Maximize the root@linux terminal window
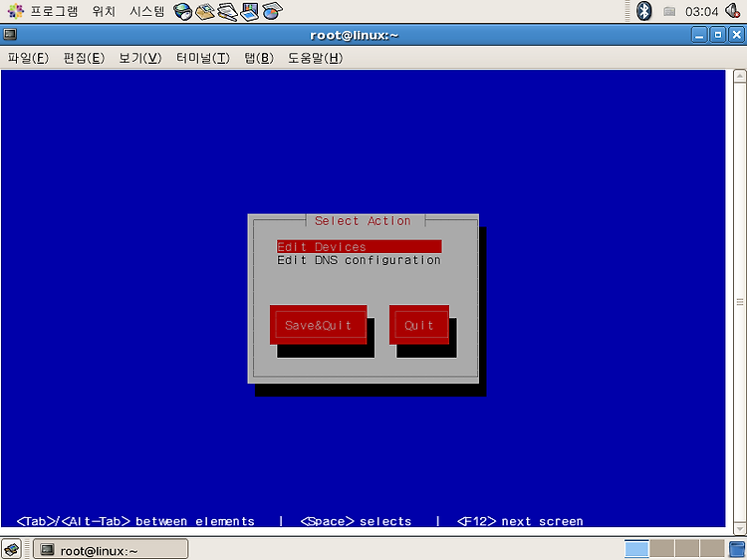This screenshot has height=560, width=747. pyautogui.click(x=717, y=35)
